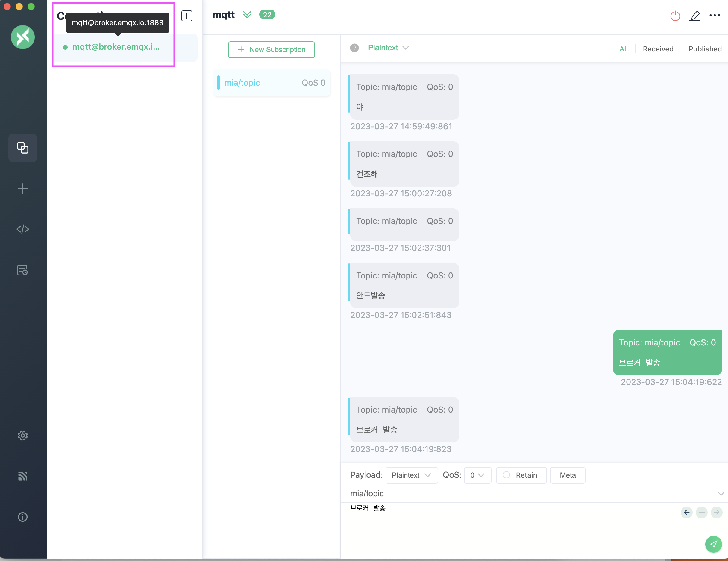Click the new connection plus-square icon

click(187, 16)
